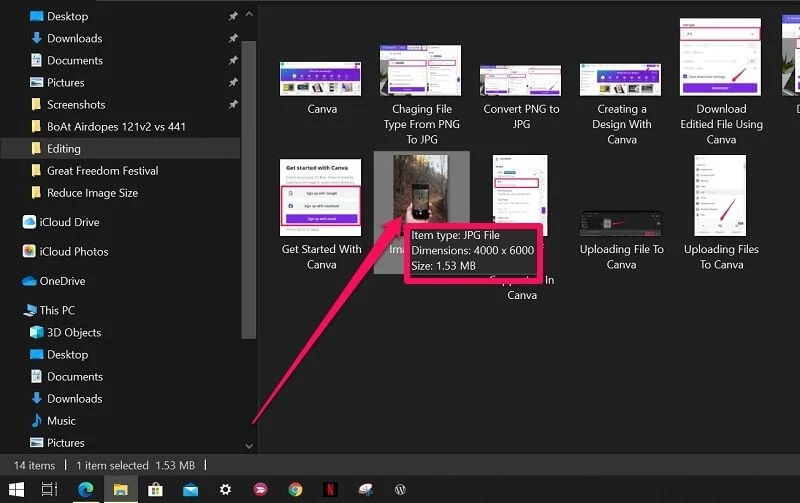
Task: Open pinned Pictures in quick access
Action: [65, 82]
